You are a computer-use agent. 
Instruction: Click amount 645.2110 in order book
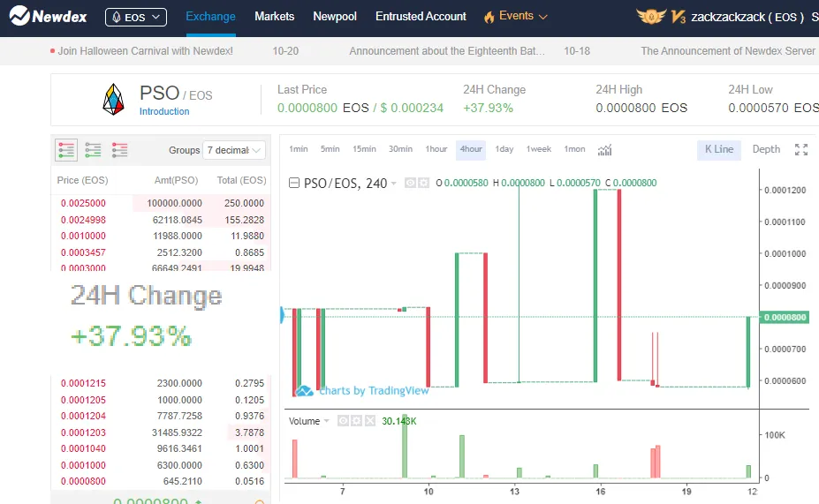182,481
